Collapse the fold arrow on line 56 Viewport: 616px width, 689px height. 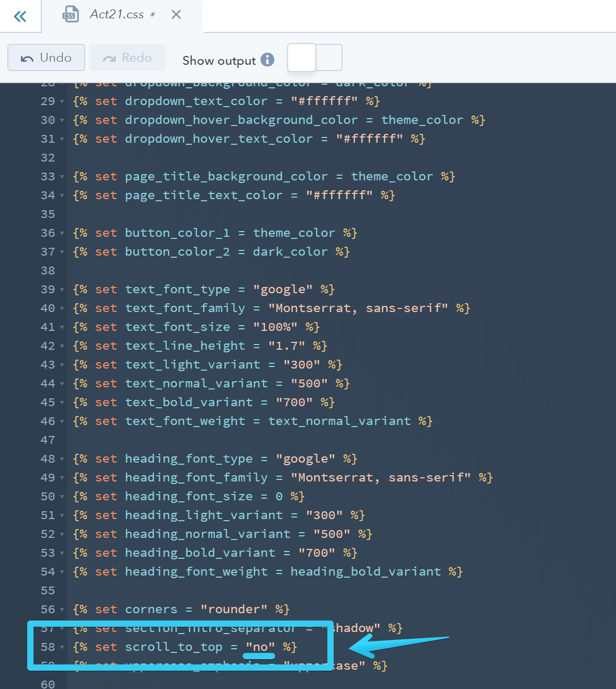(x=62, y=610)
